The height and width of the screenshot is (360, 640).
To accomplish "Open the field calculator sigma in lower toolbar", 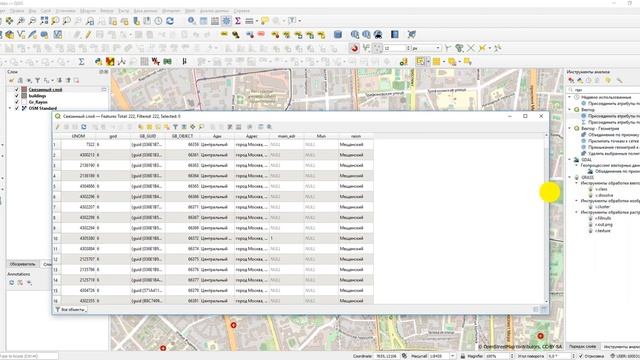I will (x=81, y=62).
